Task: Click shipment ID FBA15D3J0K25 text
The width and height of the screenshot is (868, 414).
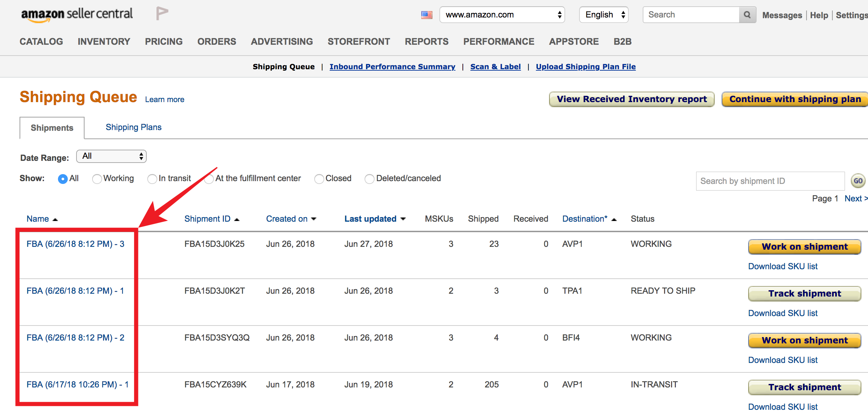Action: 214,244
